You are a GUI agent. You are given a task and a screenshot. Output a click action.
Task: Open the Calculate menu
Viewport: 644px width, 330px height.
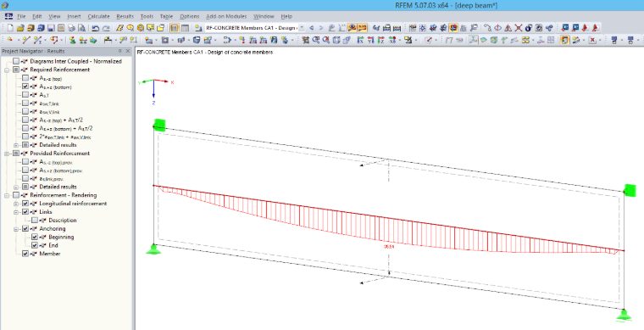(x=98, y=16)
